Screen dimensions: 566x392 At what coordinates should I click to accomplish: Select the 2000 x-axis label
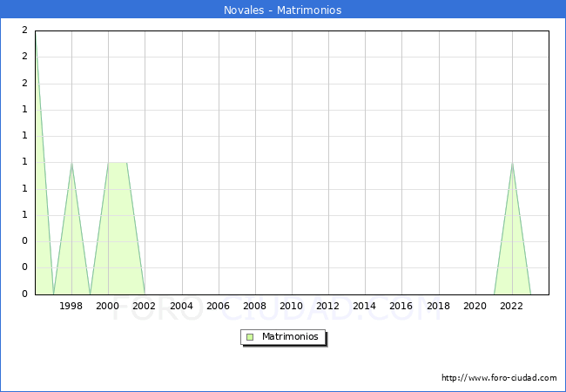(x=108, y=306)
